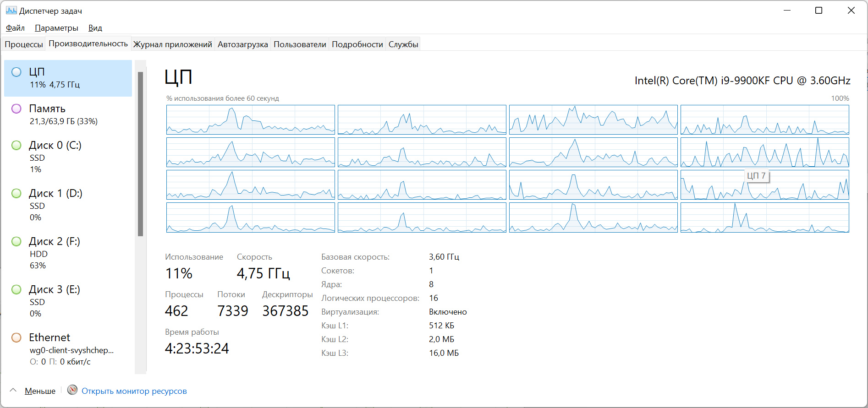Click the Логических процессоров value 16
The image size is (868, 408).
point(434,298)
